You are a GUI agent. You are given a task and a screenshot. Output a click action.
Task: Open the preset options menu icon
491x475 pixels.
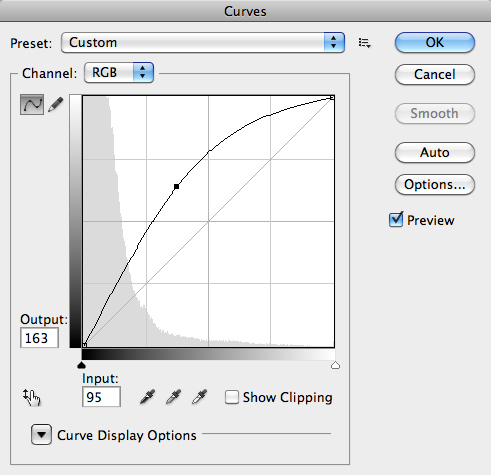pos(365,43)
